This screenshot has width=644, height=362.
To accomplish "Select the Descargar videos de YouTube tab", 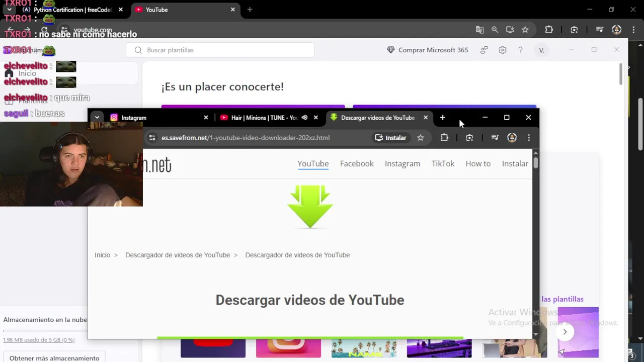I will click(377, 118).
